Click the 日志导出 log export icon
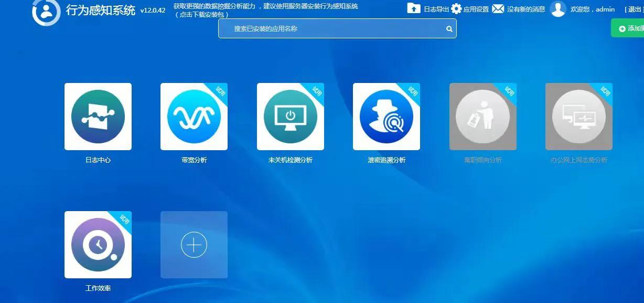Viewport: 644px width, 303px height. click(x=414, y=8)
